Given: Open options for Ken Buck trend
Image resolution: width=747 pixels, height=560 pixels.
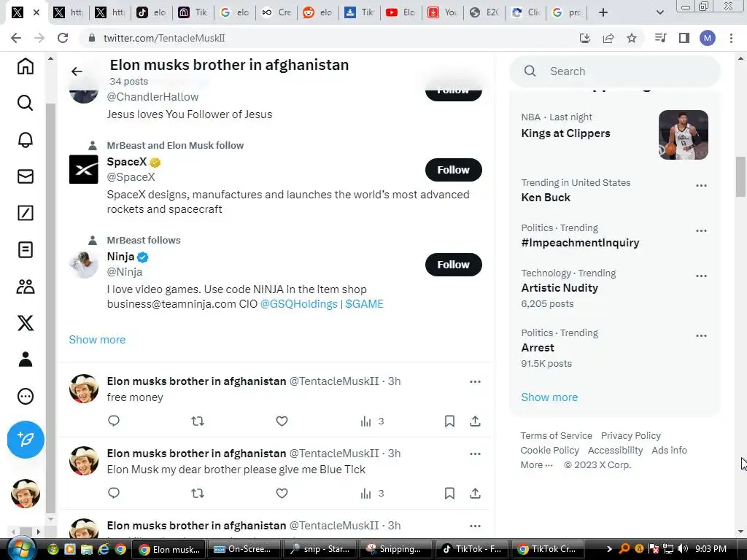Looking at the screenshot, I should point(701,185).
